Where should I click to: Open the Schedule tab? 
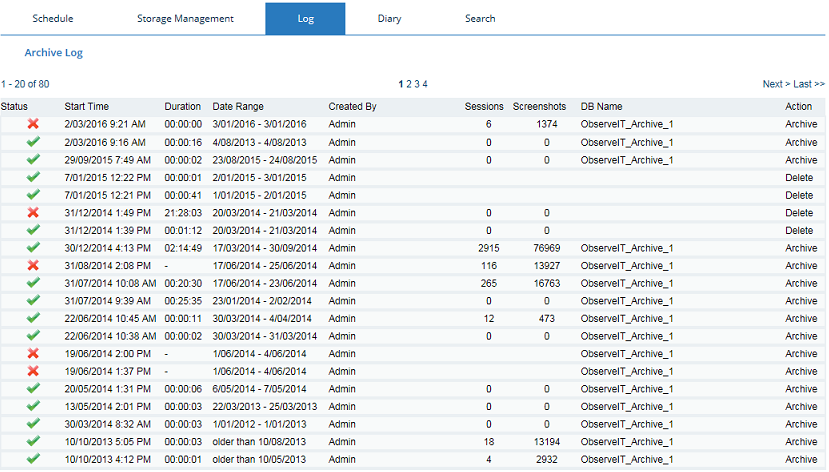[52, 19]
